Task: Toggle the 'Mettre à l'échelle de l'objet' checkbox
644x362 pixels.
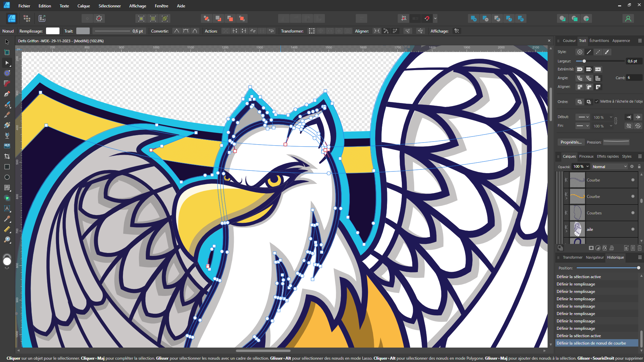Action: [597, 101]
